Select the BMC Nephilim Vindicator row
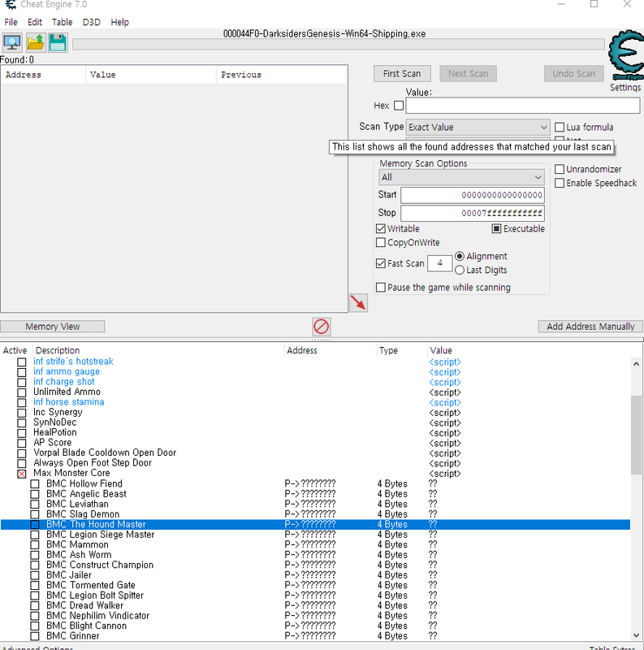This screenshot has width=644, height=650. coord(315,616)
